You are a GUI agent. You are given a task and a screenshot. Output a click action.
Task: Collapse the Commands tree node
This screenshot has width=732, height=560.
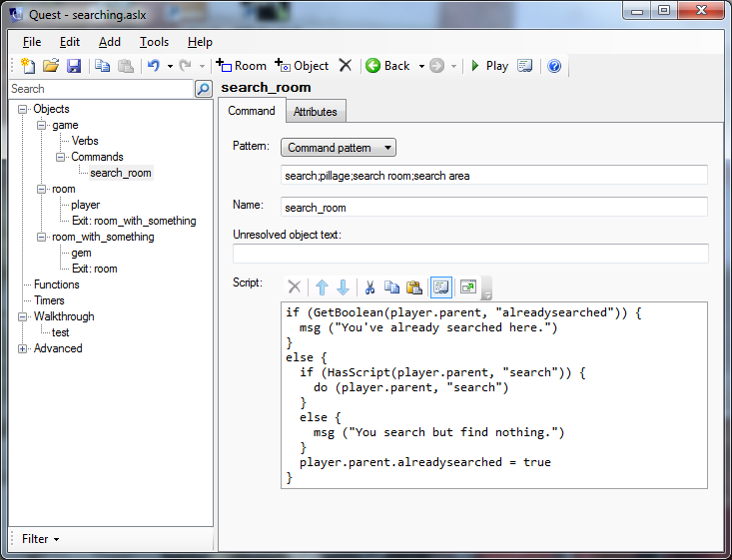coord(61,157)
